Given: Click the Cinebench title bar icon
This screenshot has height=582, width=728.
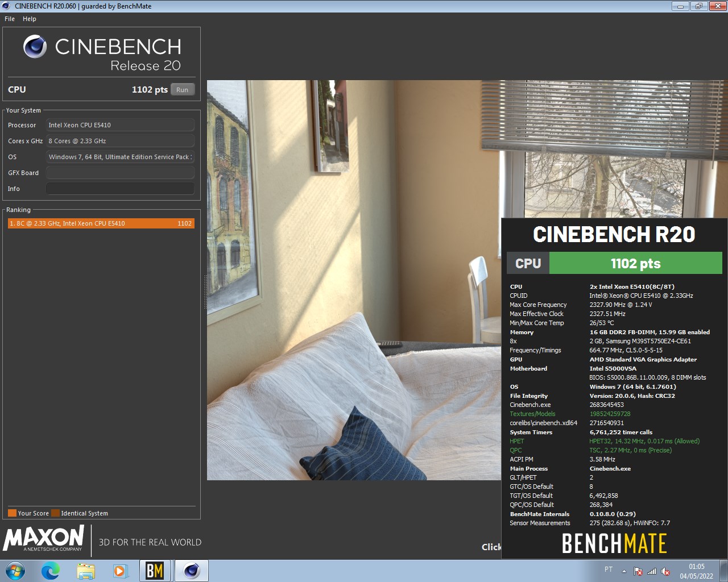Looking at the screenshot, I should point(6,6).
